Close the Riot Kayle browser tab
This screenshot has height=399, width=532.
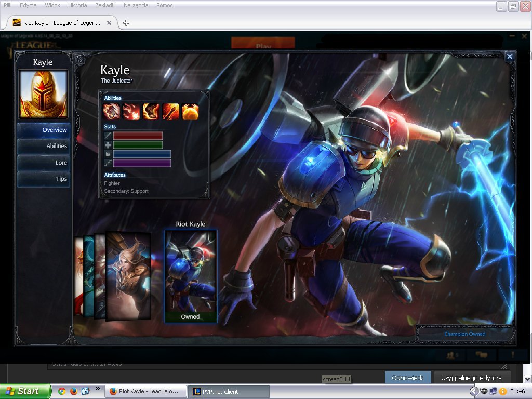(x=109, y=23)
